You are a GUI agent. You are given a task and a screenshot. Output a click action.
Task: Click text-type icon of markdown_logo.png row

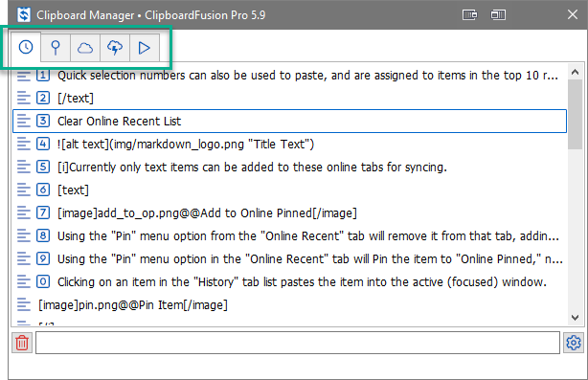coord(24,144)
